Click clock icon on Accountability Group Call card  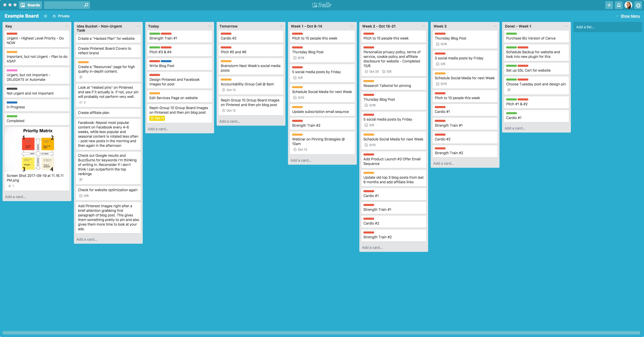[224, 90]
